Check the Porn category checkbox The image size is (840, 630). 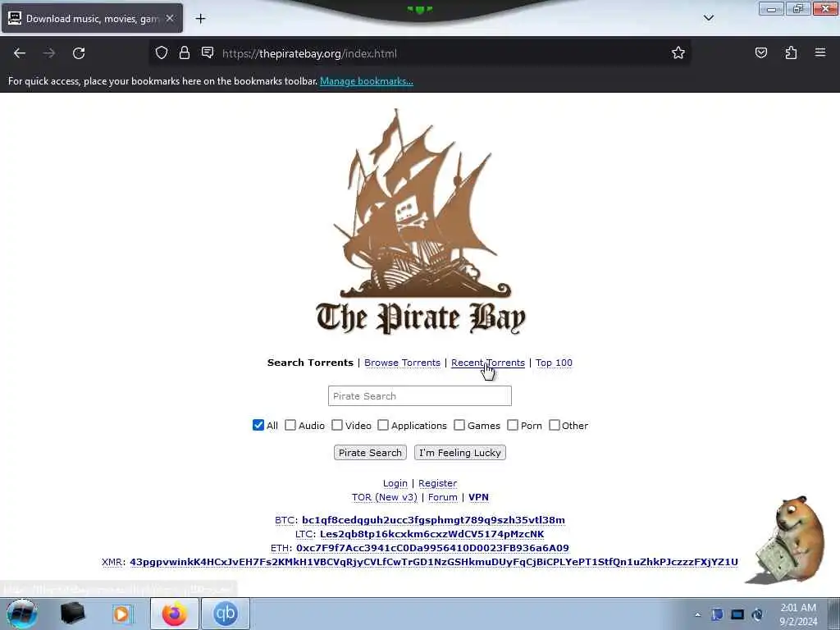tap(513, 425)
